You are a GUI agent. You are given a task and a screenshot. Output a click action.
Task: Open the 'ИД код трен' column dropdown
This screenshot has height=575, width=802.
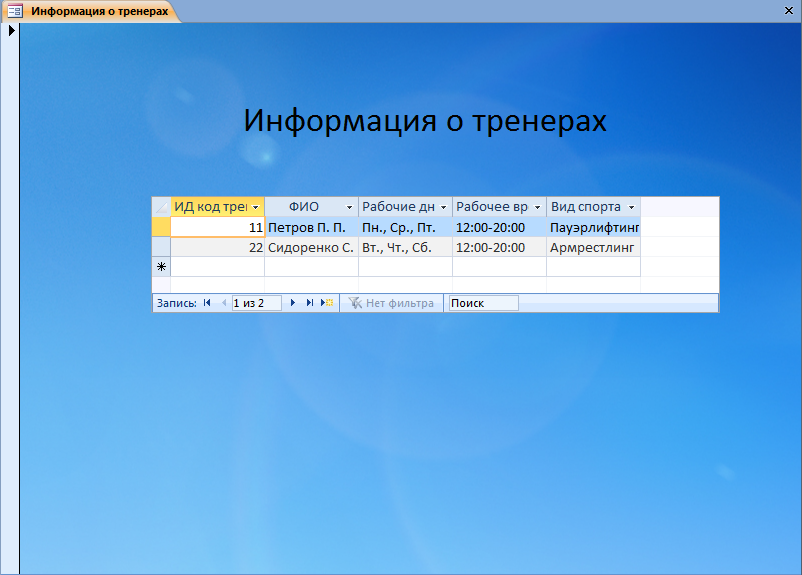tap(256, 207)
